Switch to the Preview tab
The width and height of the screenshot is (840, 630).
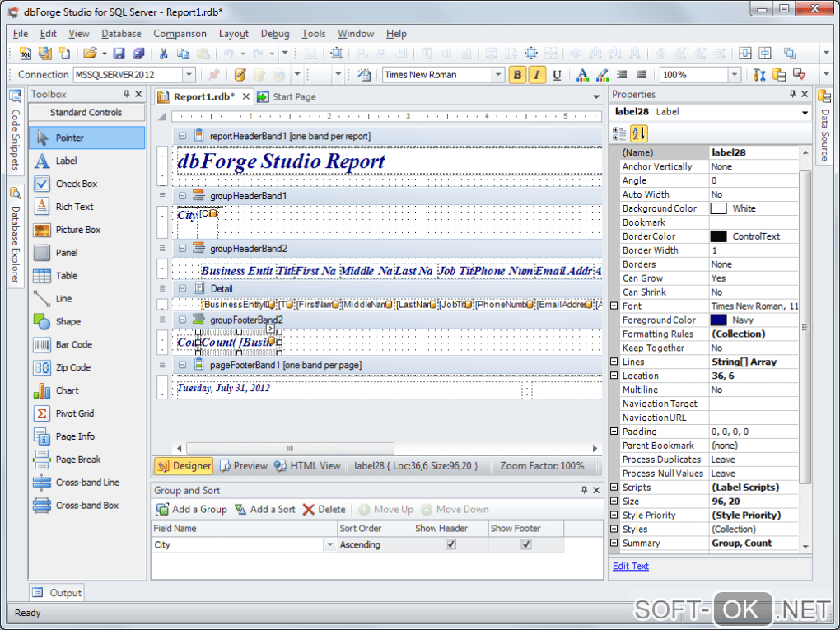point(244,466)
